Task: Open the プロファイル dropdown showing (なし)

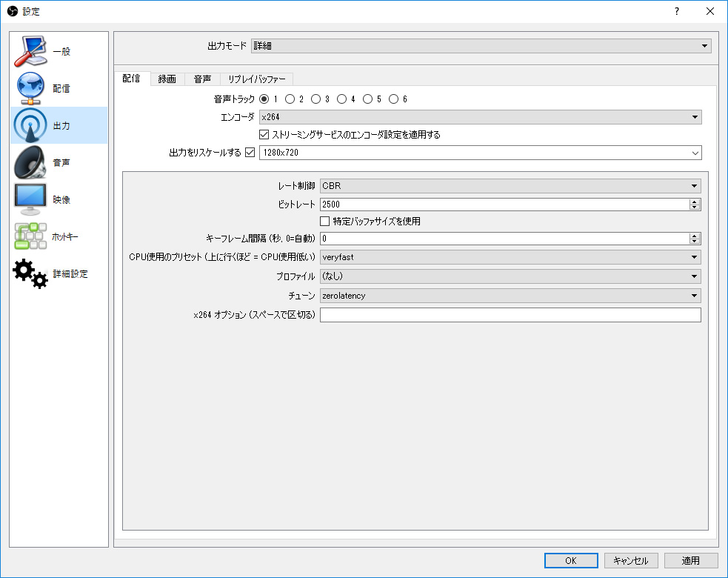Action: click(510, 276)
